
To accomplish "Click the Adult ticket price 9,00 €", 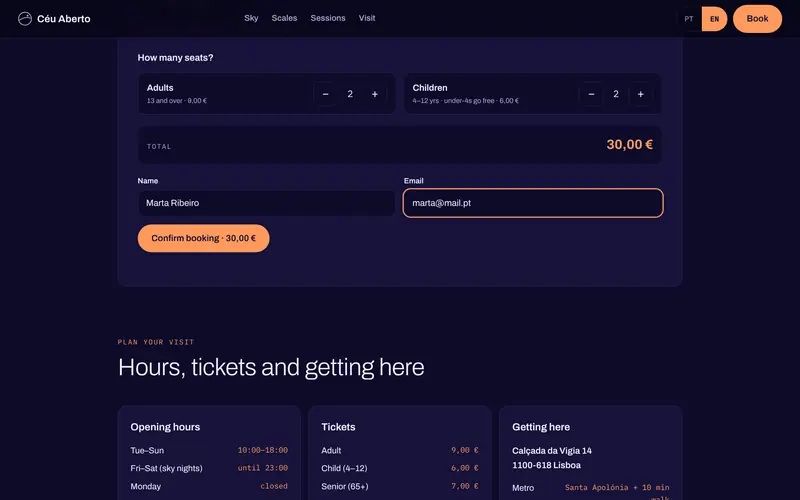I will pos(465,450).
